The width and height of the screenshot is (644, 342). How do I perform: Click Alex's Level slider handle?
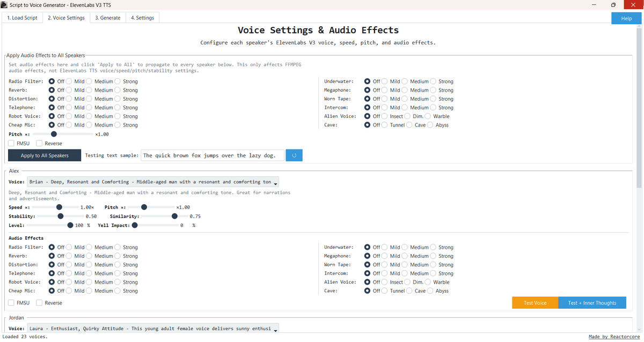[x=70, y=225]
